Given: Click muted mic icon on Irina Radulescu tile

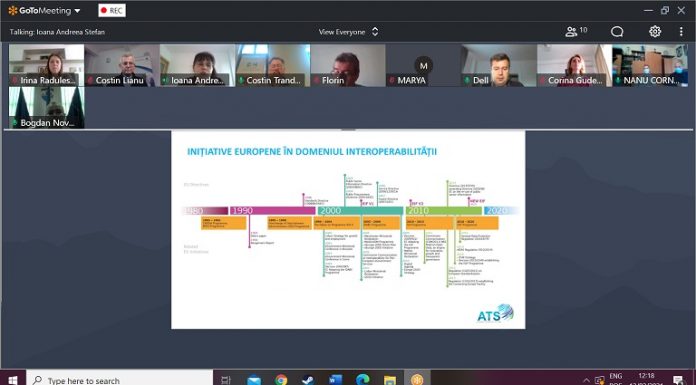Looking at the screenshot, I should tap(15, 80).
